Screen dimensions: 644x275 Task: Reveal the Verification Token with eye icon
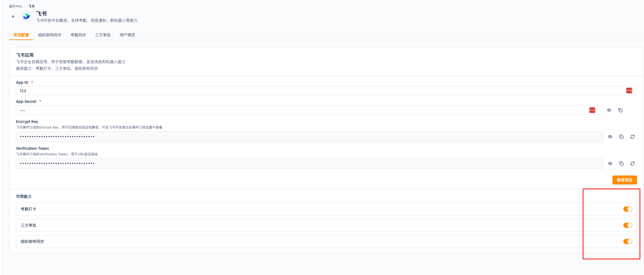tap(610, 163)
